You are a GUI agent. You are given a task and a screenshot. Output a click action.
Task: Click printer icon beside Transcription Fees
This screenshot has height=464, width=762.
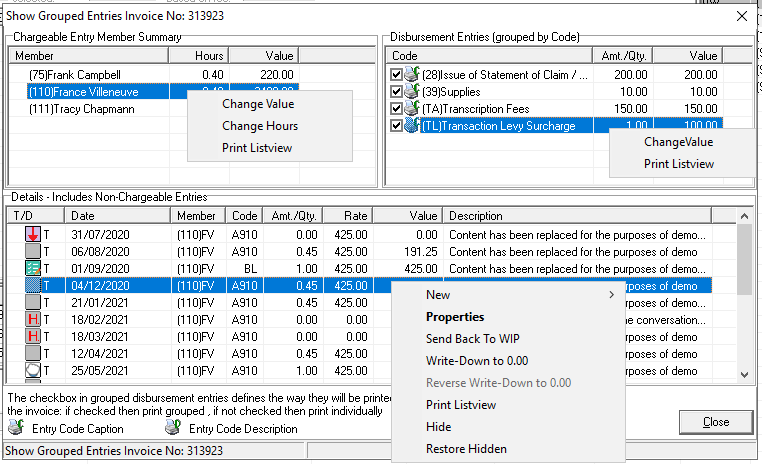tap(412, 108)
